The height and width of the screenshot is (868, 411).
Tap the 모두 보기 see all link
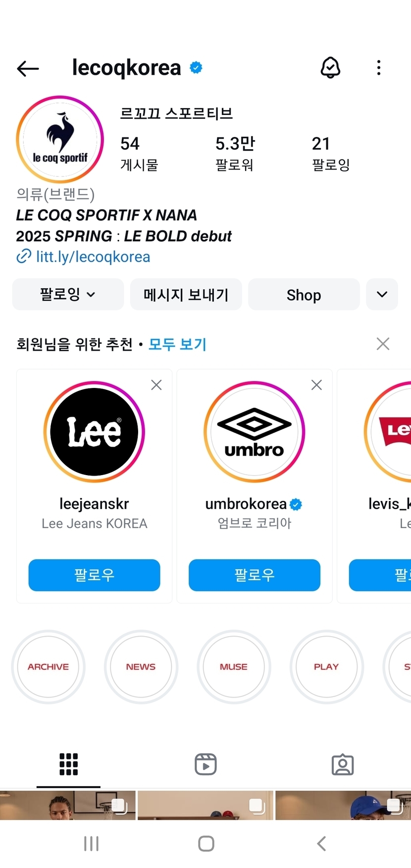point(177,344)
